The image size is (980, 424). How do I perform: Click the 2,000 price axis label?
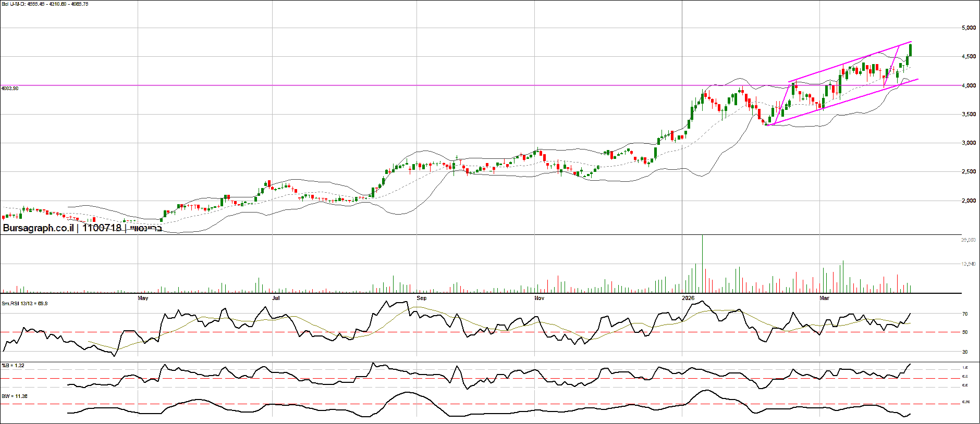point(969,201)
